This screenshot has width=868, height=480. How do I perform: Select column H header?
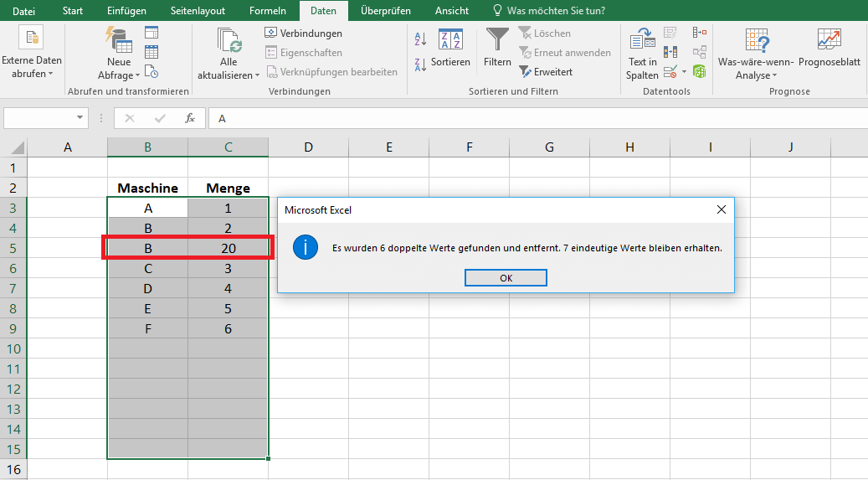tap(630, 147)
